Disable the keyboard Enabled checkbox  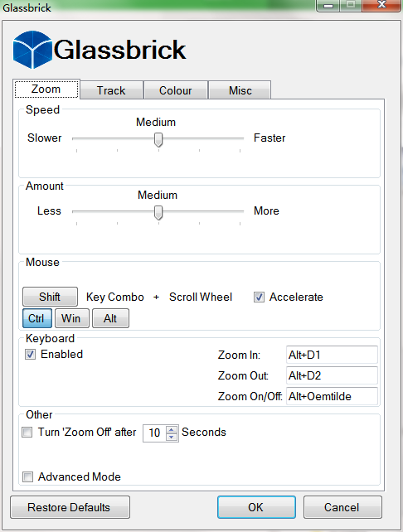(x=30, y=355)
